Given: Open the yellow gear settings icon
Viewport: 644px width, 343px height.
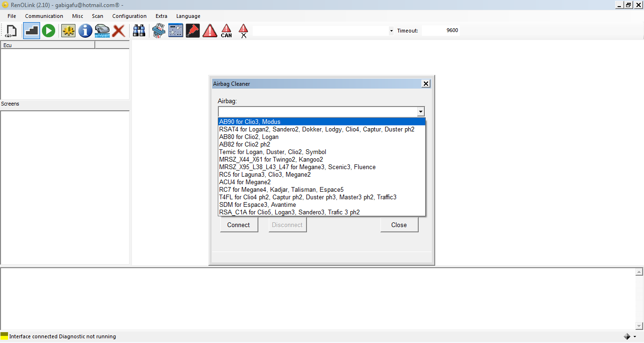Looking at the screenshot, I should tap(68, 31).
